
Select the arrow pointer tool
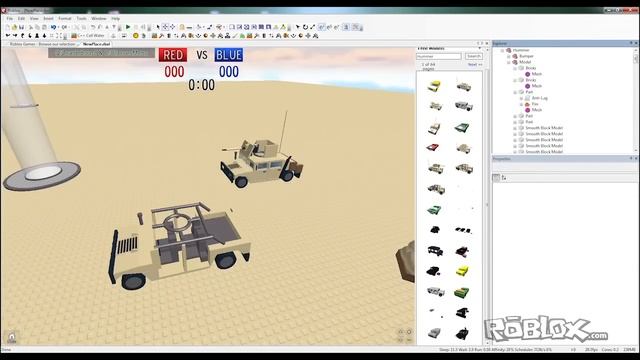[158, 27]
